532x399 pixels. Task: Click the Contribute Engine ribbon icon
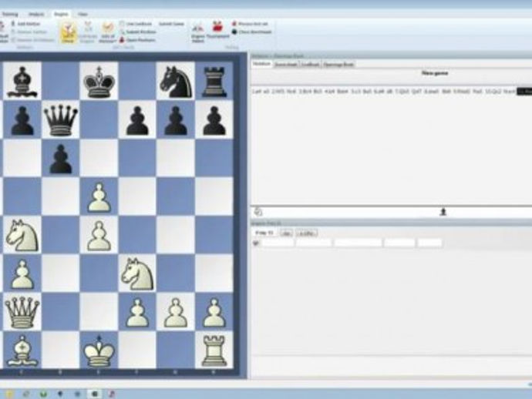(88, 32)
